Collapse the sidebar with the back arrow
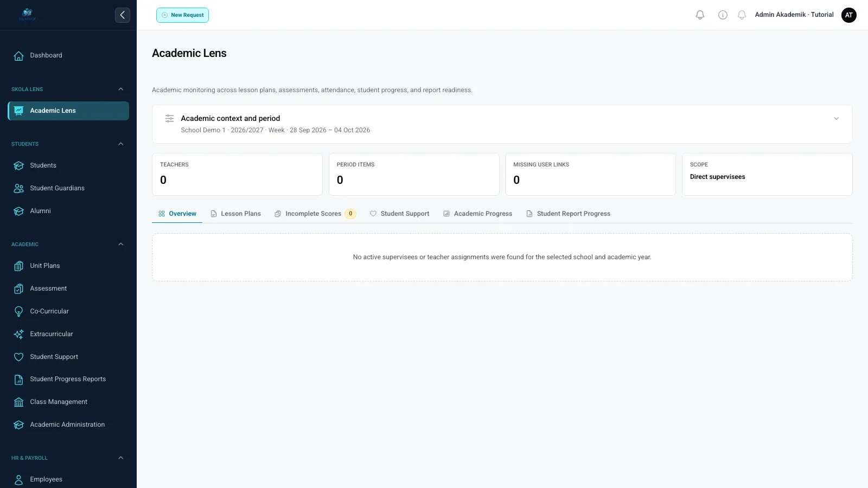Viewport: 868px width, 488px height. (123, 15)
